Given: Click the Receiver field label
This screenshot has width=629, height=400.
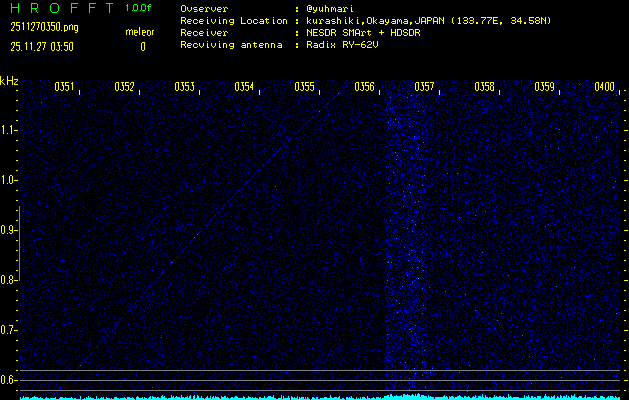Looking at the screenshot, I should pos(204,33).
